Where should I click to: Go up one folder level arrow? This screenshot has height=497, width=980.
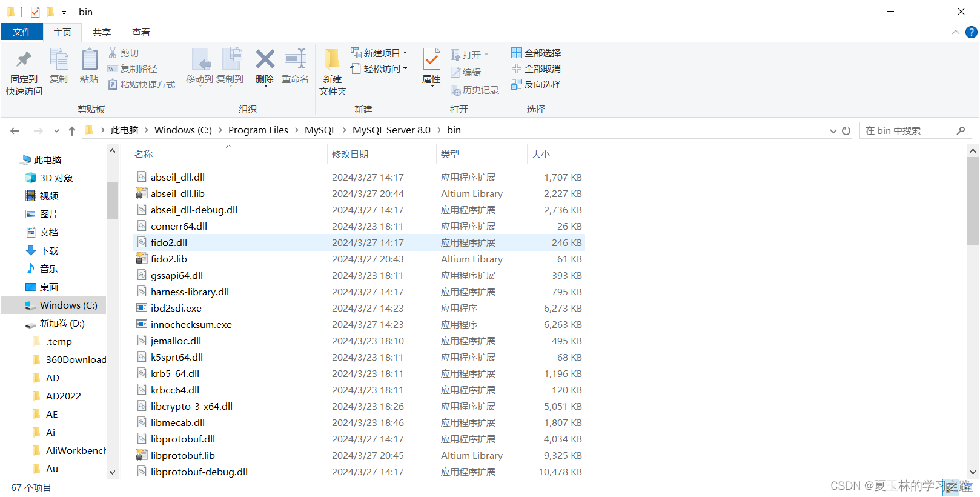pyautogui.click(x=72, y=130)
